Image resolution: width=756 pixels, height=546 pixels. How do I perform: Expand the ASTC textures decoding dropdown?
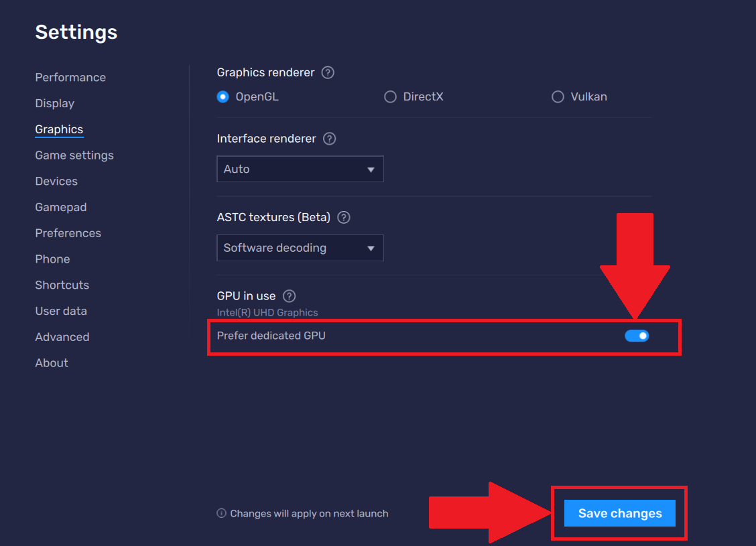pyautogui.click(x=300, y=248)
